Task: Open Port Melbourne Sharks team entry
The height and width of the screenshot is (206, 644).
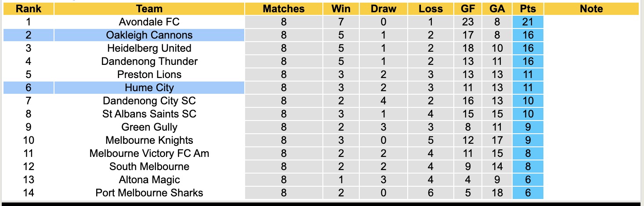Action: click(x=149, y=193)
